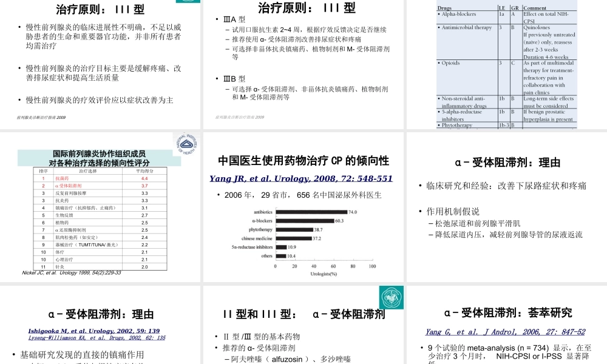Select the antibiotics bar in the chart
The height and width of the screenshot is (364, 607).
(x=311, y=211)
